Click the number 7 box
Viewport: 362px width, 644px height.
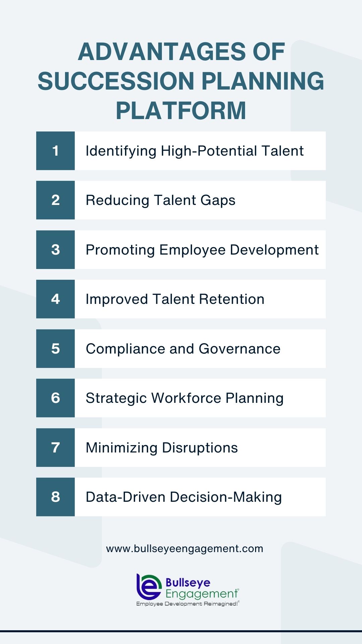pos(55,447)
